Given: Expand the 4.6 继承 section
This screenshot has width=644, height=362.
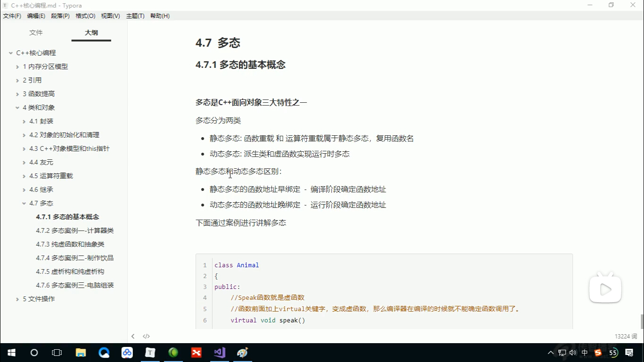Looking at the screenshot, I should click(x=24, y=189).
